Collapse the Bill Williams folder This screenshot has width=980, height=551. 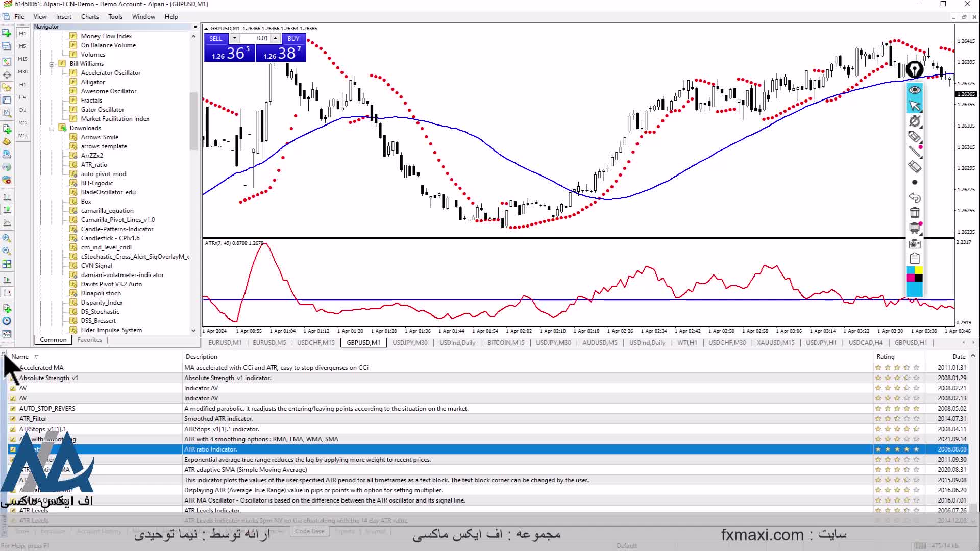click(x=52, y=64)
